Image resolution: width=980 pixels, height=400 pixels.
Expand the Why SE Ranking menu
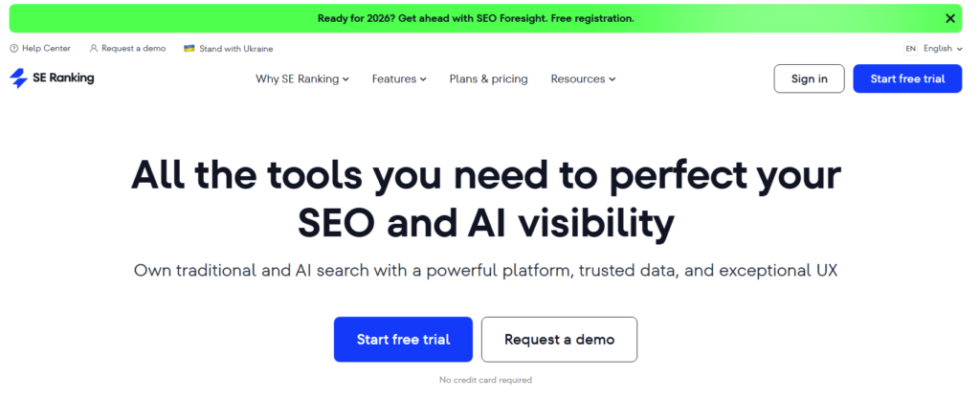(301, 78)
